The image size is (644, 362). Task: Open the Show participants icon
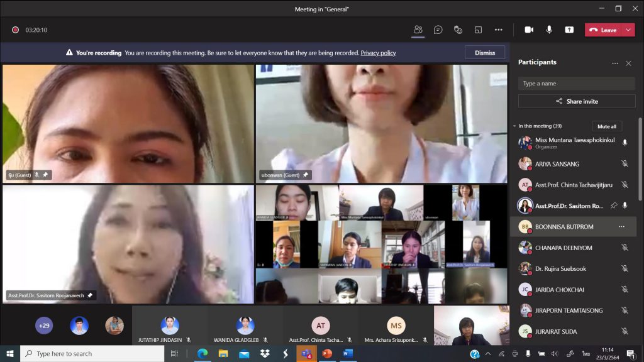click(418, 30)
